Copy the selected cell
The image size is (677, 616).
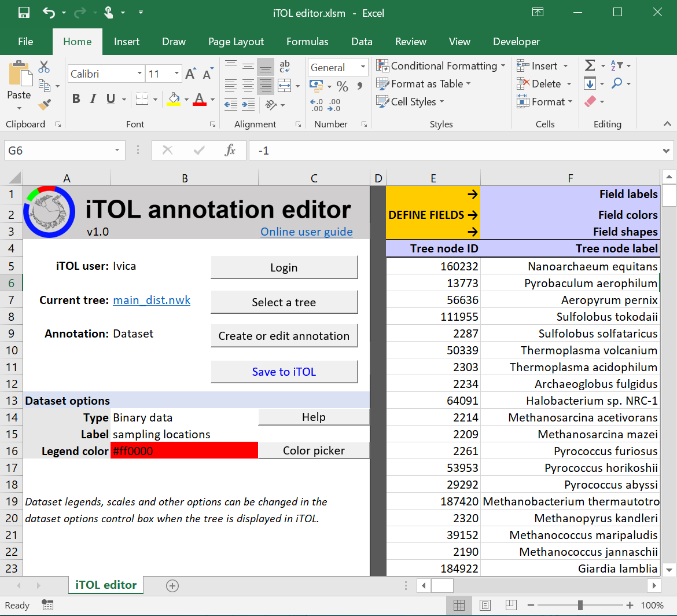coord(44,86)
